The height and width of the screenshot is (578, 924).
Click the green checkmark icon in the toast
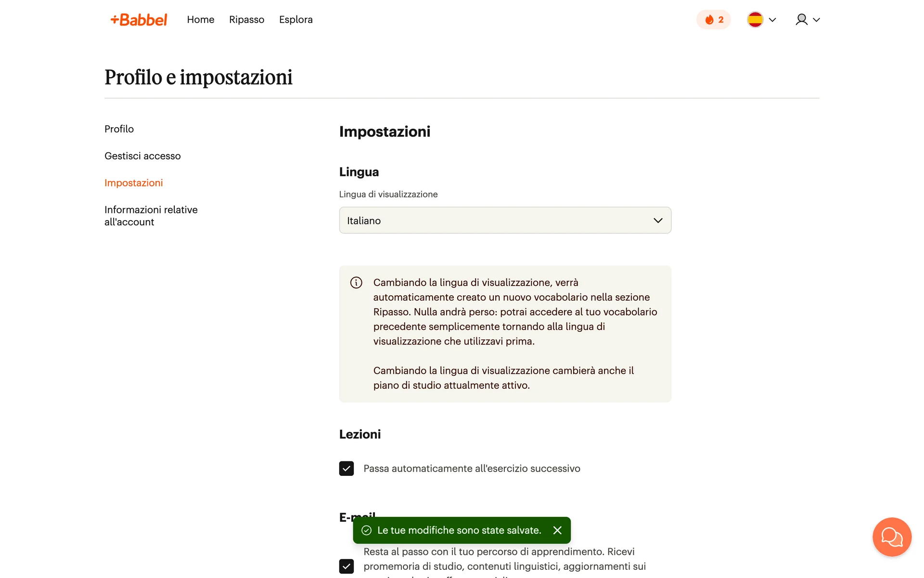pyautogui.click(x=367, y=530)
